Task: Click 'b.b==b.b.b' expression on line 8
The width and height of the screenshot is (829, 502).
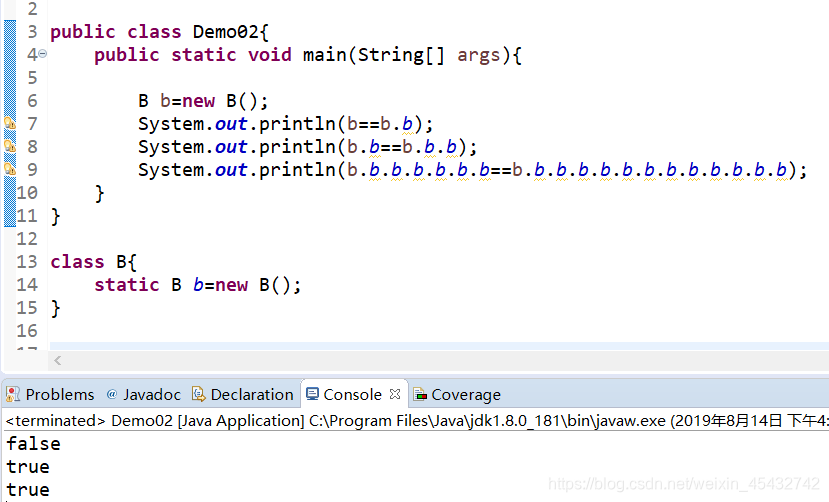Action: [x=402, y=146]
